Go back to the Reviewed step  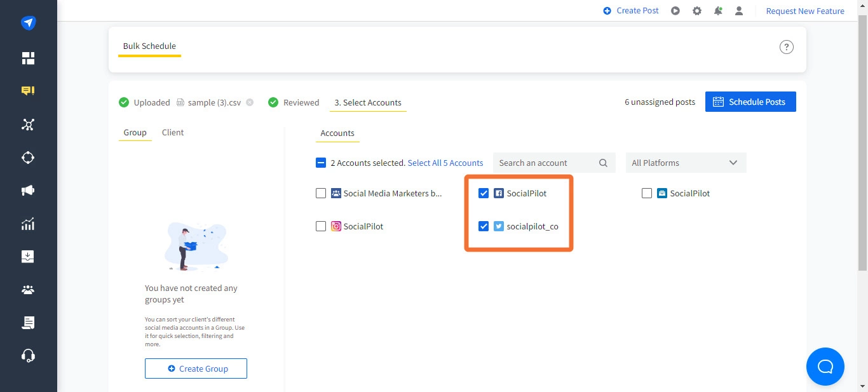pos(294,102)
